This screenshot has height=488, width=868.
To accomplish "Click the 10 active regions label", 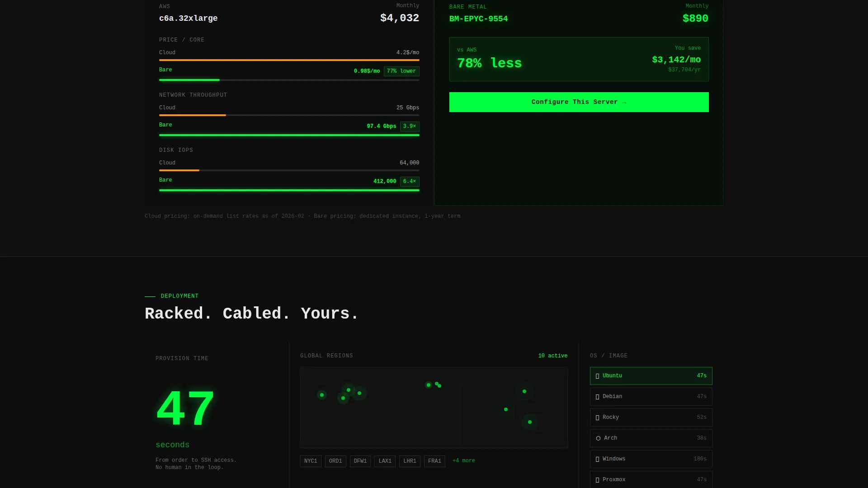I will (553, 356).
